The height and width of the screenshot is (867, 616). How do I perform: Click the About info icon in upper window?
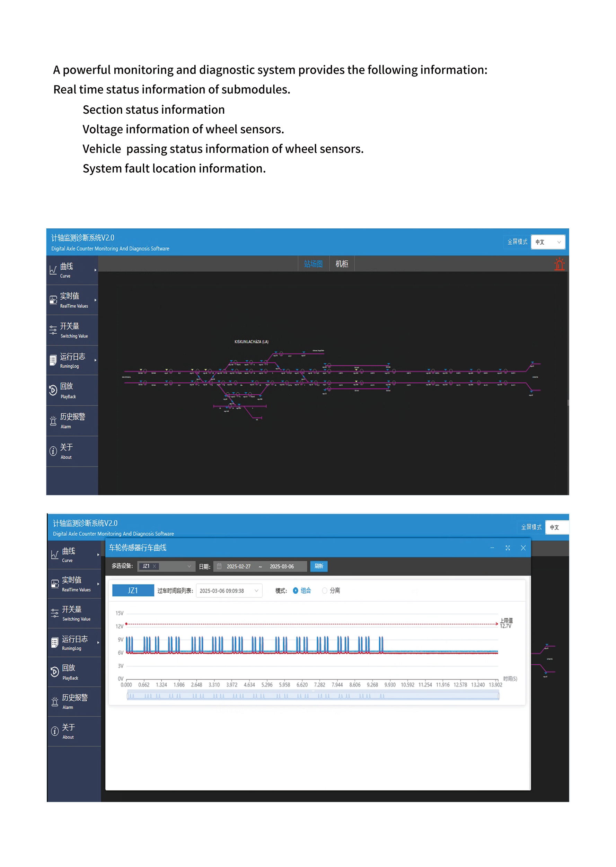(53, 451)
